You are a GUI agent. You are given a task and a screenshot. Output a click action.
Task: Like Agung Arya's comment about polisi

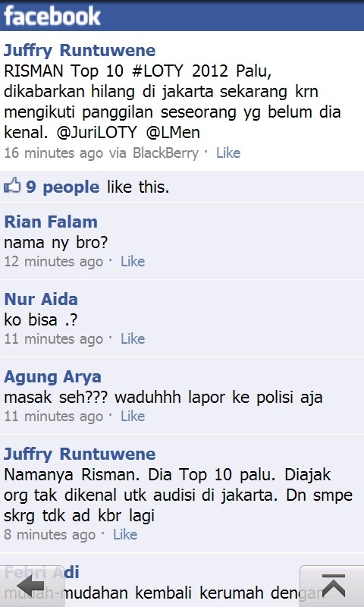(x=133, y=417)
